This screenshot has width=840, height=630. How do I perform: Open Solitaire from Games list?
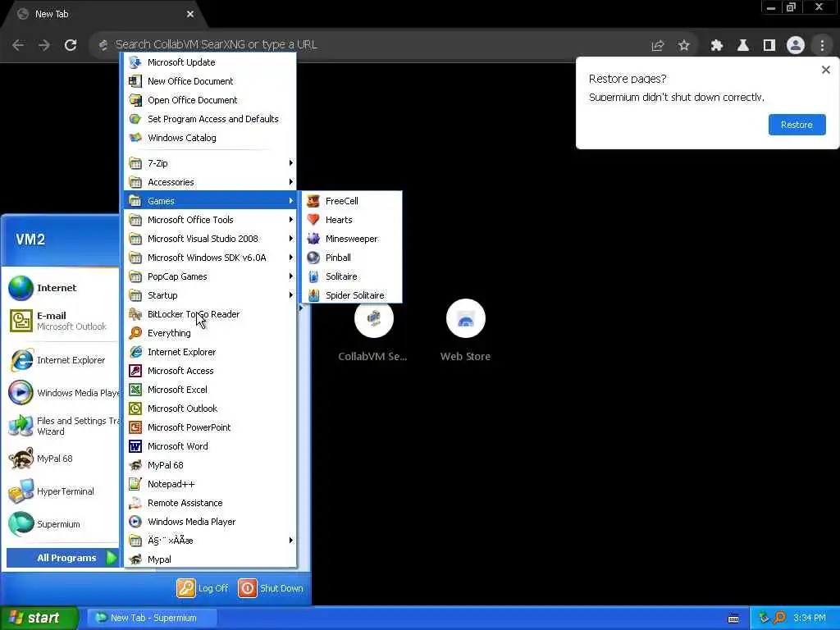click(351, 276)
